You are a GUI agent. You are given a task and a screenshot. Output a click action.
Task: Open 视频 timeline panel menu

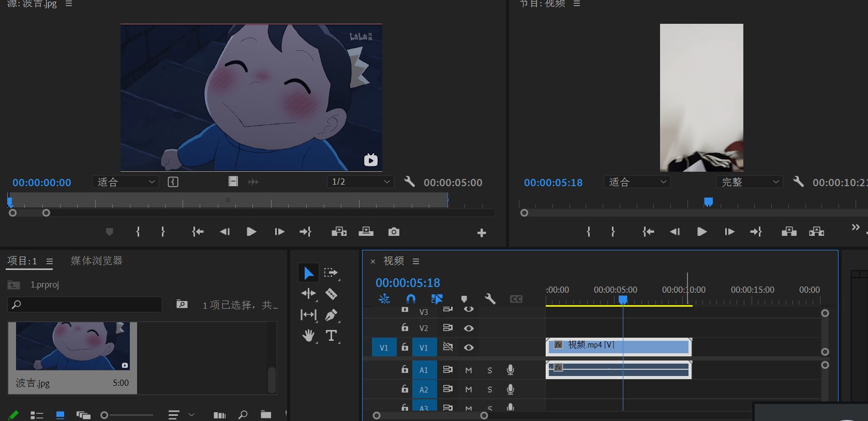[x=416, y=261]
